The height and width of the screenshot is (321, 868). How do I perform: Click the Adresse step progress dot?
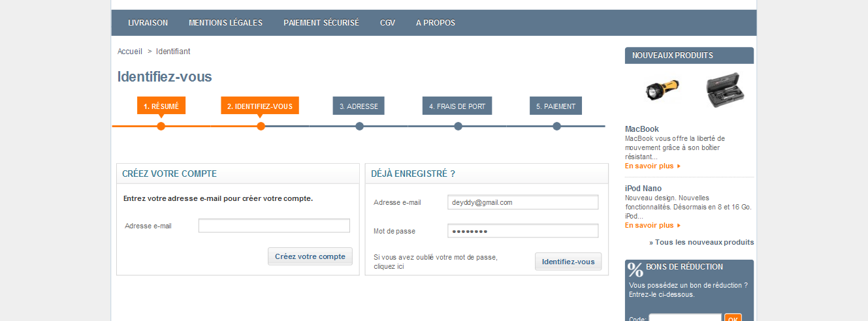pos(359,126)
